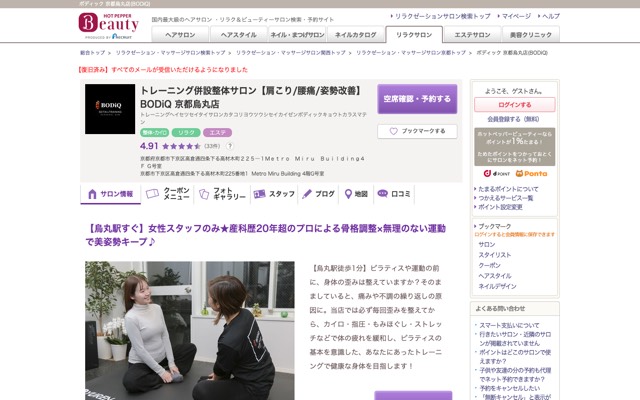Click リラクゼーション・マッサージサロン関西トップ breadcrumb
This screenshot has height=400, width=640.
[291, 53]
